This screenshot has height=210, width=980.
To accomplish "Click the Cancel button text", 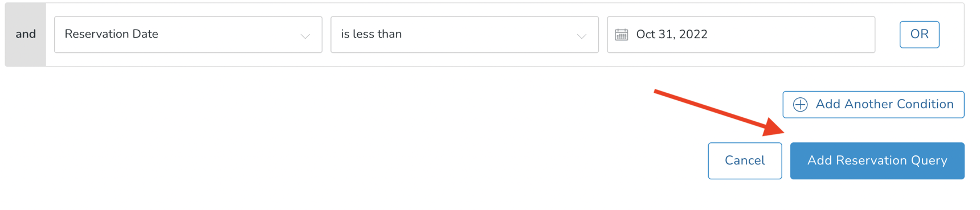I will pos(745,160).
